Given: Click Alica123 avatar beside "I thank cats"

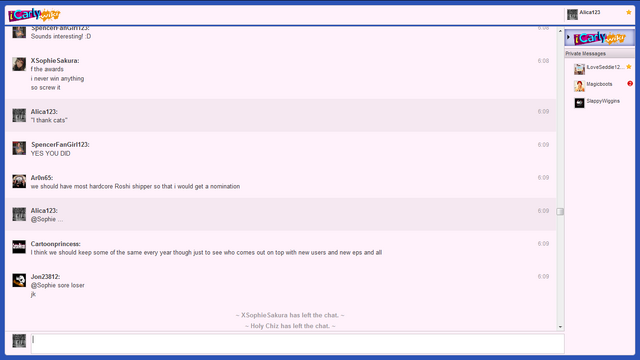Looking at the screenshot, I should [19, 115].
